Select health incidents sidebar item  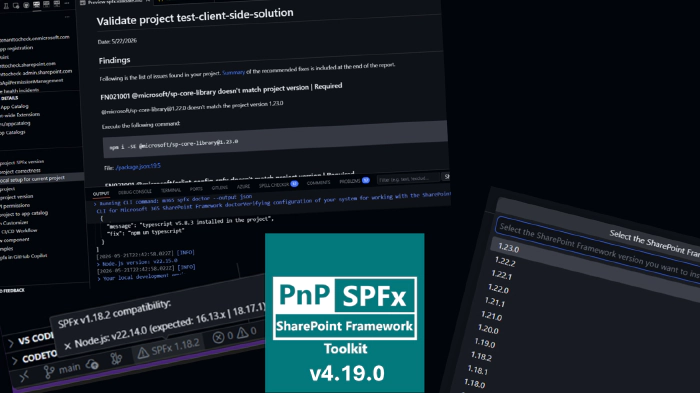coord(20,91)
